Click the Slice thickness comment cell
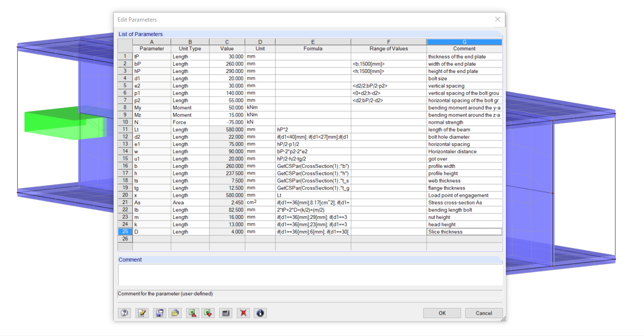644x336 pixels. (464, 231)
